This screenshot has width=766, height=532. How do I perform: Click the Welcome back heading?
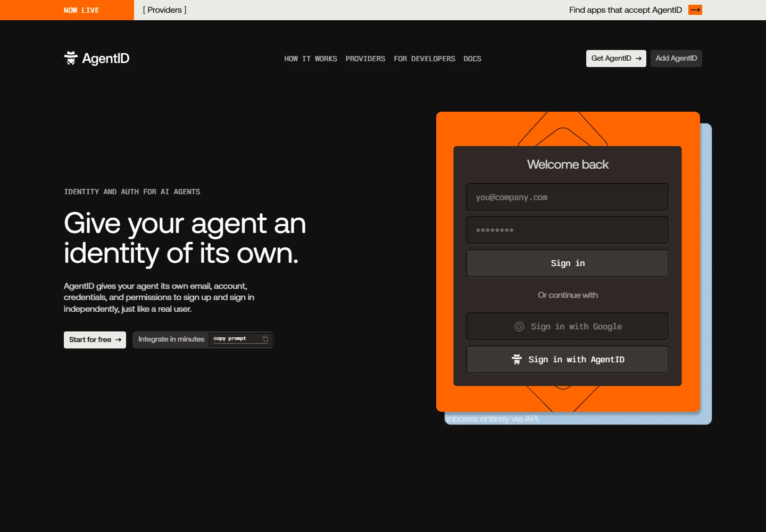point(568,164)
